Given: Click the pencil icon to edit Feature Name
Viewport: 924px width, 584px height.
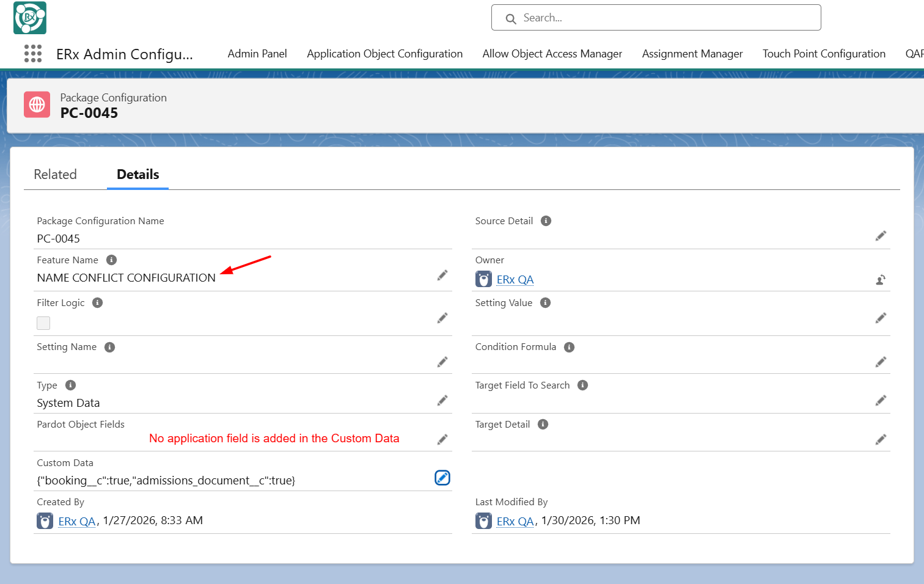Looking at the screenshot, I should (442, 276).
